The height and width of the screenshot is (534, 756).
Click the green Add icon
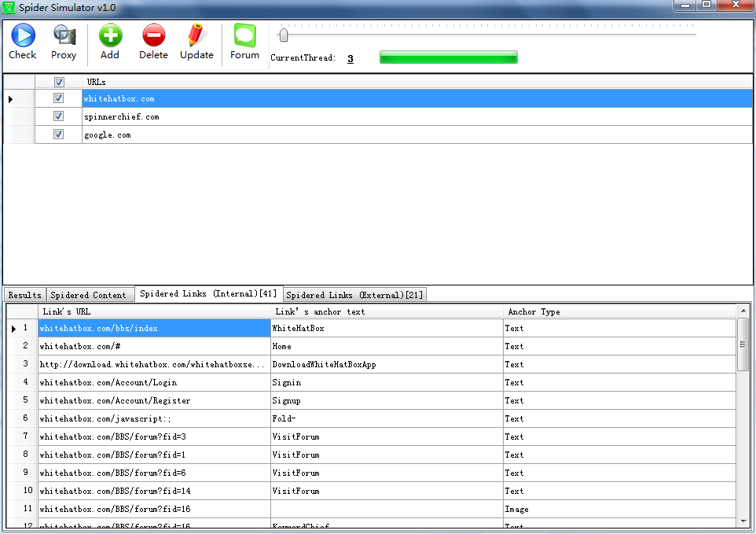[110, 36]
